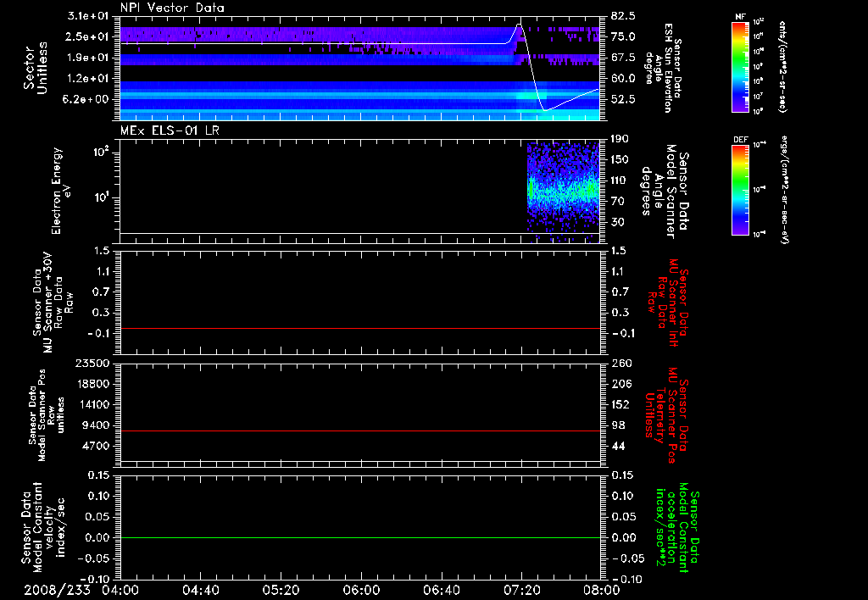Select the 08:00 time axis label

[x=602, y=590]
